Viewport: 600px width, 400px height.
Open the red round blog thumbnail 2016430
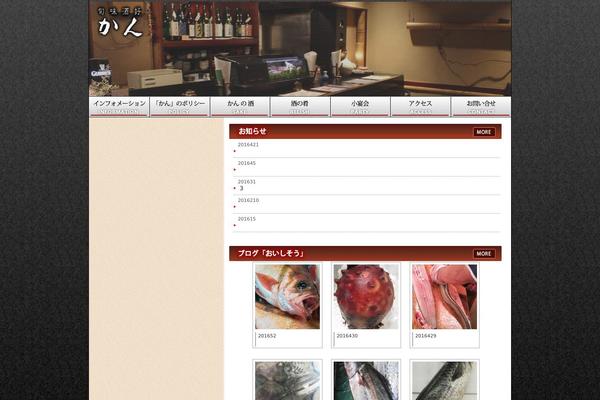[x=366, y=297]
